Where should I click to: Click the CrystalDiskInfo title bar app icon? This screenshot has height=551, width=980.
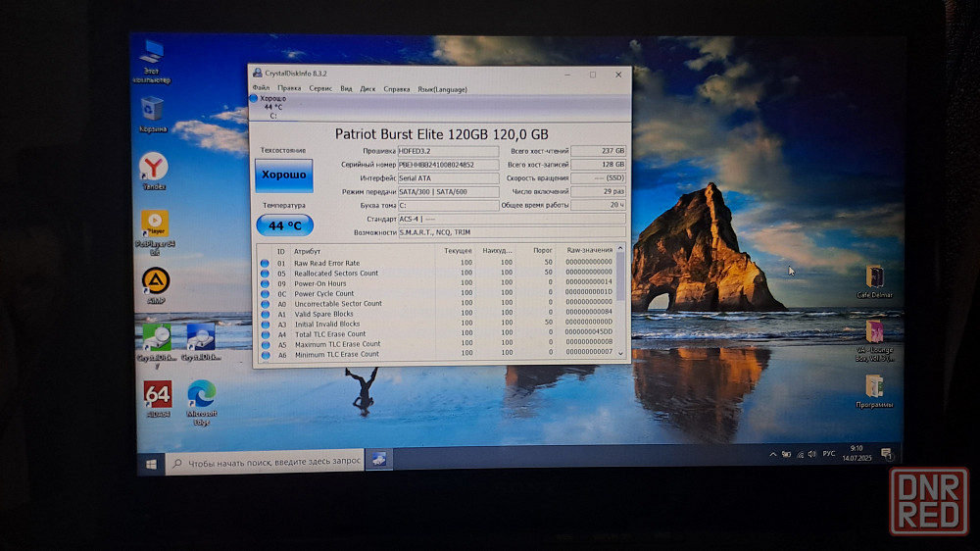tap(257, 74)
